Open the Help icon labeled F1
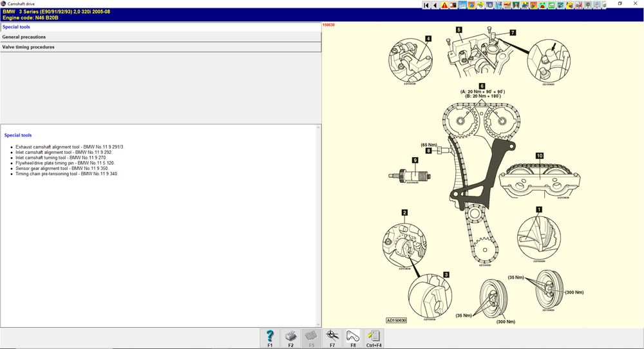 point(270,338)
